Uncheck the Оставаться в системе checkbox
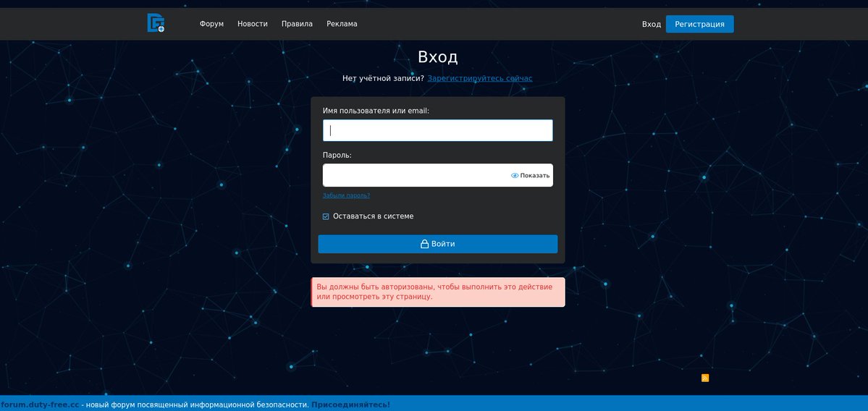Viewport: 868px width, 411px height. point(326,216)
